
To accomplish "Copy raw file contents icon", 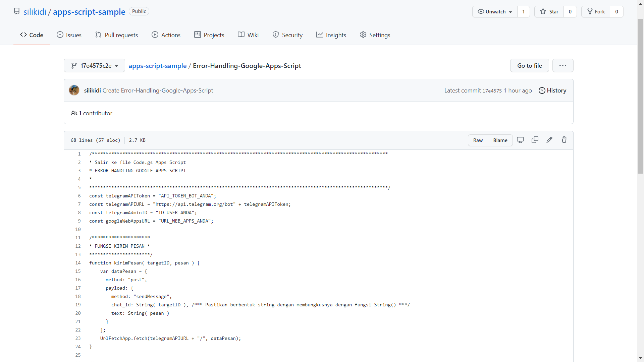I will pyautogui.click(x=535, y=140).
